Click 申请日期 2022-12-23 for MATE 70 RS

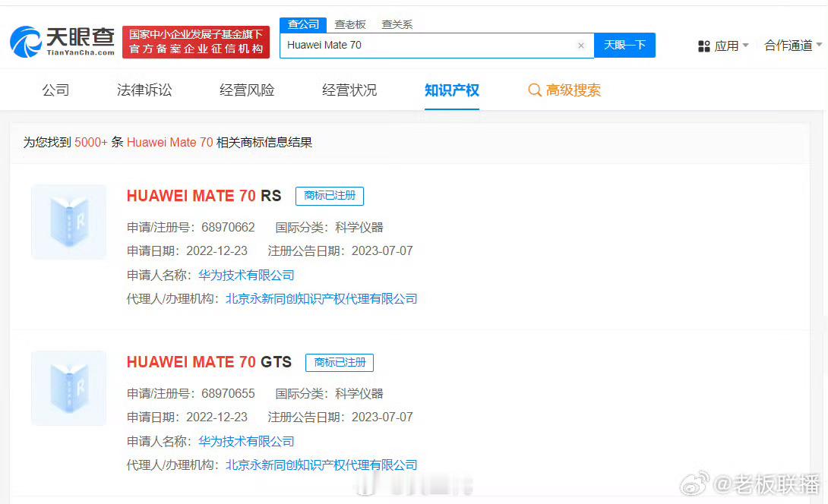click(187, 251)
